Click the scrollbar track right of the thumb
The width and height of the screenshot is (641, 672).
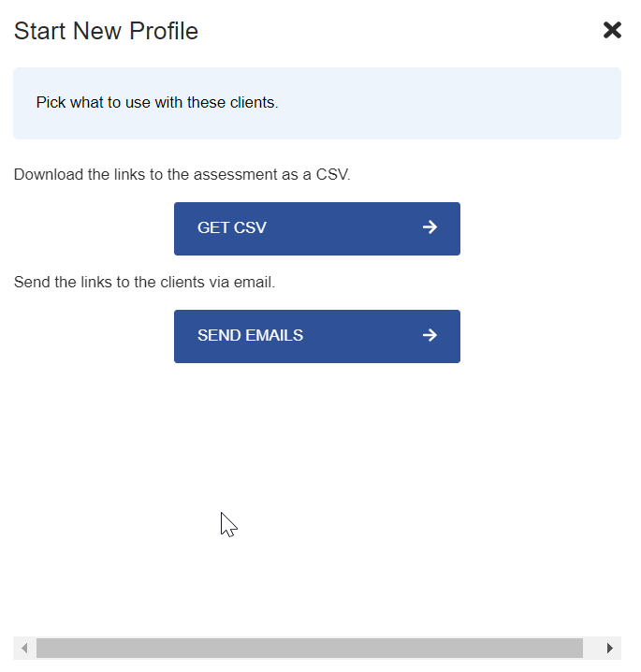[x=591, y=648]
